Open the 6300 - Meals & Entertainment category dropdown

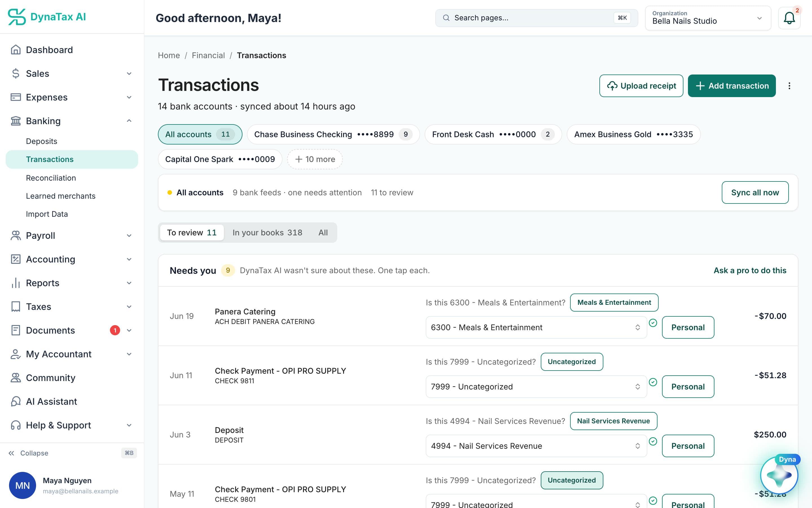[x=536, y=327]
